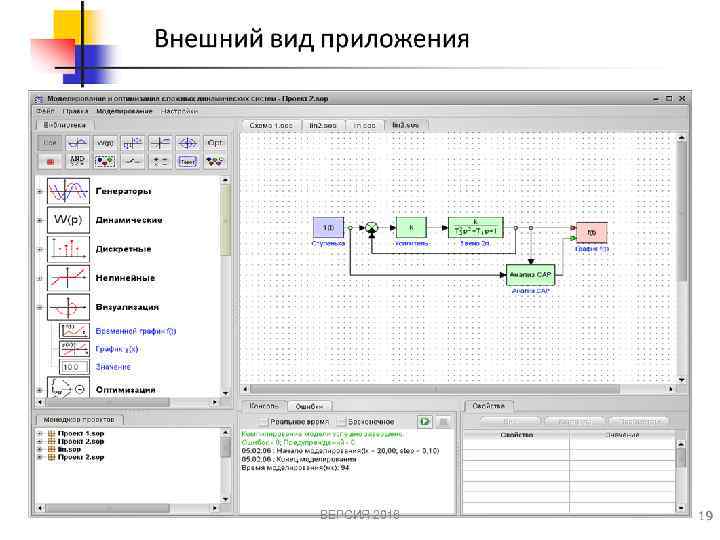Click the sine generator filter icon
This screenshot has width=720, height=540.
(77, 143)
